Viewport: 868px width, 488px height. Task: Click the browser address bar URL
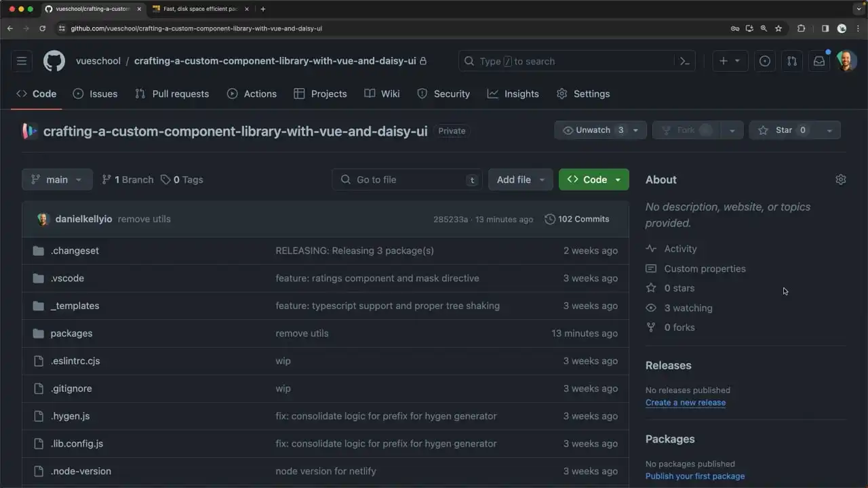(x=197, y=28)
